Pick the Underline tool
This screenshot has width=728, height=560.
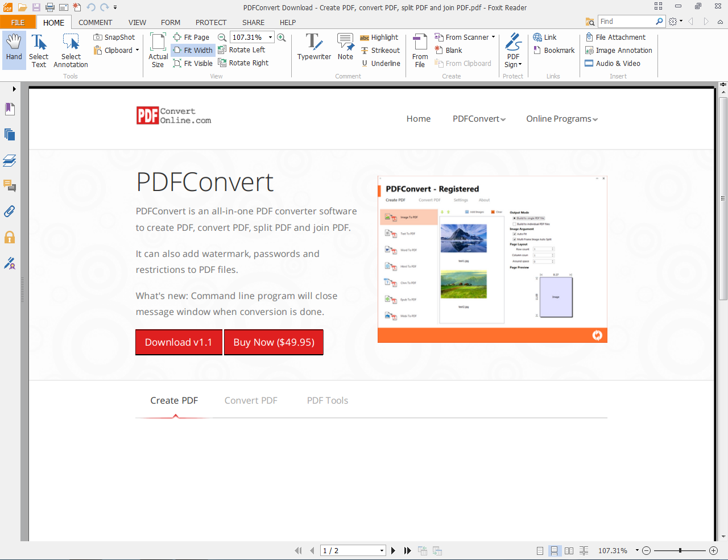380,63
